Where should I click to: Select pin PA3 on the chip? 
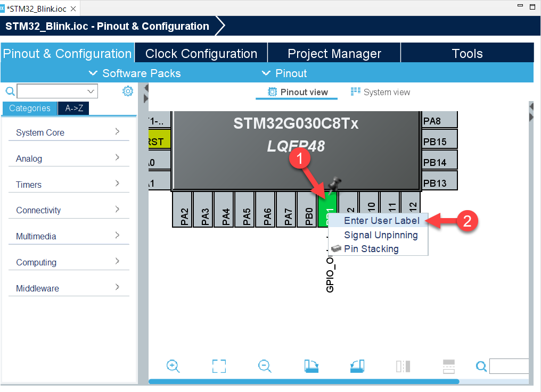[203, 210]
